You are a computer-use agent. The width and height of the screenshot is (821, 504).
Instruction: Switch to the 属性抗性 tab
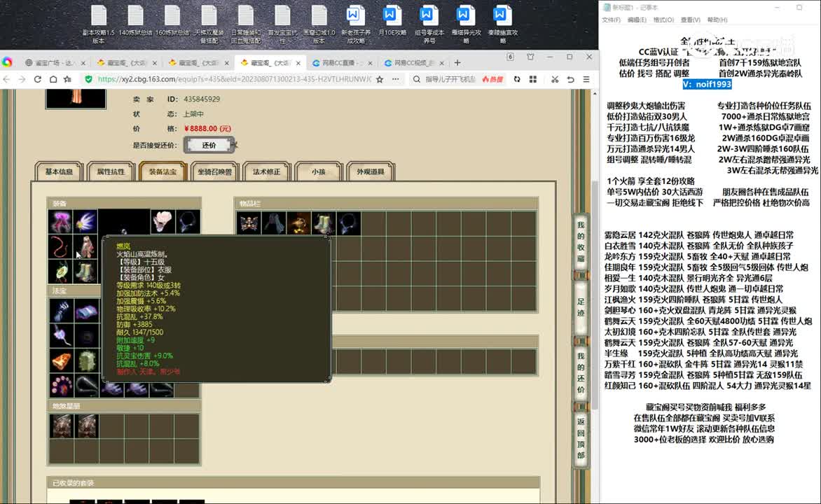(111, 171)
